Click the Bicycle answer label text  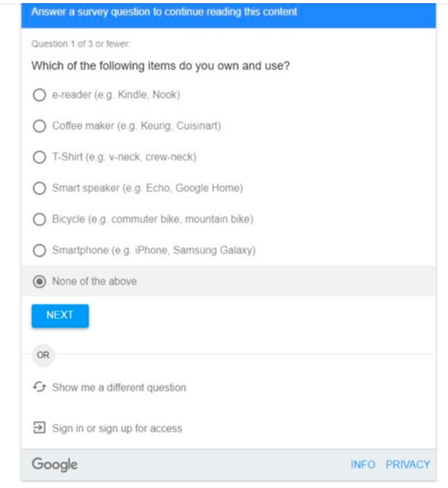[x=152, y=219]
